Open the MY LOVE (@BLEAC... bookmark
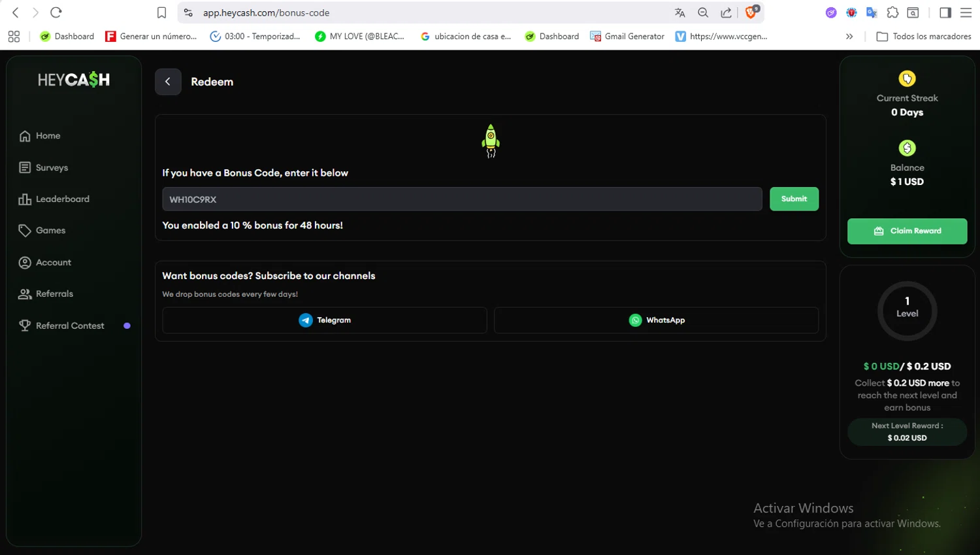The height and width of the screenshot is (555, 980). tap(360, 37)
